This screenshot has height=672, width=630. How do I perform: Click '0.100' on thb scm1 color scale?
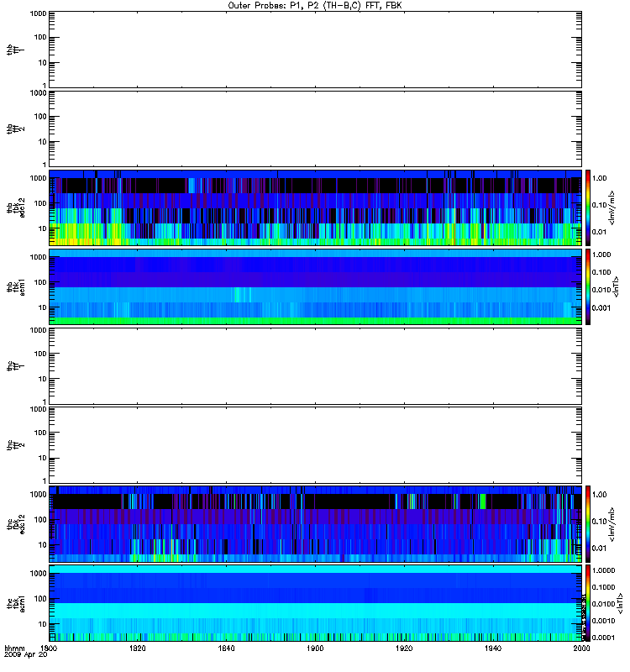coord(601,272)
